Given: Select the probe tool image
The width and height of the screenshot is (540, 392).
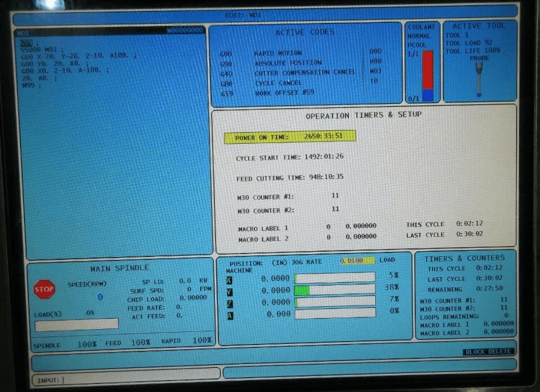Looking at the screenshot, I should pyautogui.click(x=479, y=79).
